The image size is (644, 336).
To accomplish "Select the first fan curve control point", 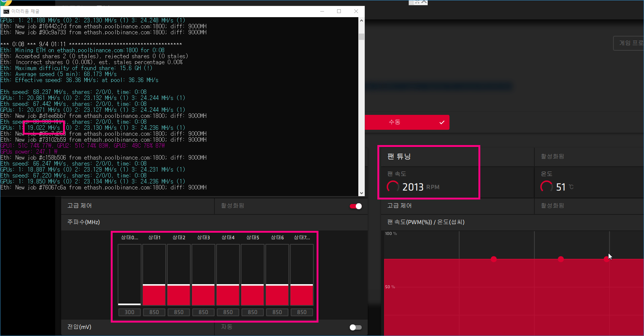I will click(494, 259).
